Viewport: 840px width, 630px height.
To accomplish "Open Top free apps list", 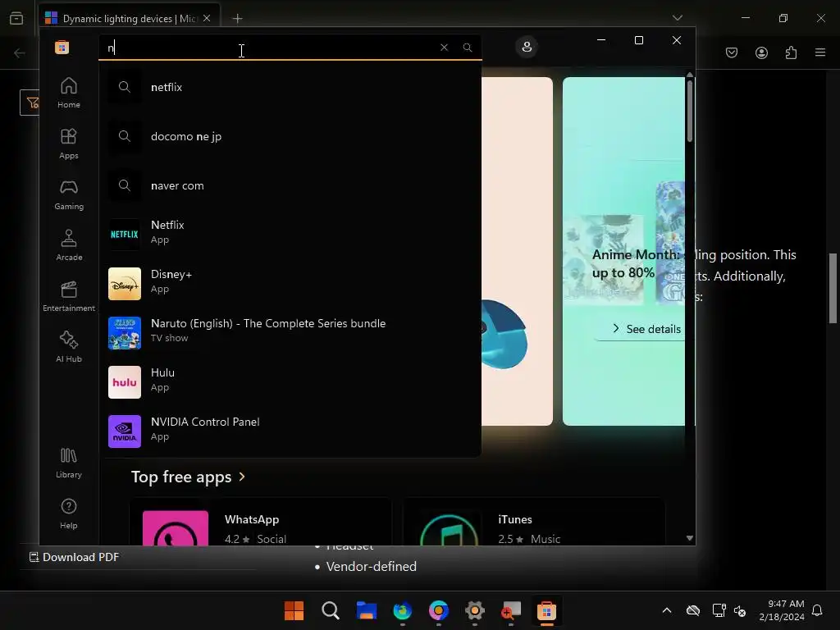I will pos(181,477).
